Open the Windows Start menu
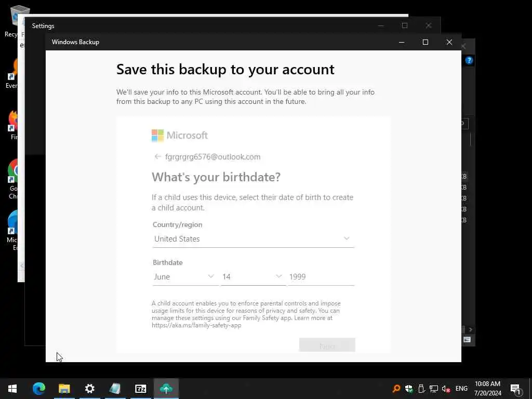The image size is (532, 399). point(12,389)
